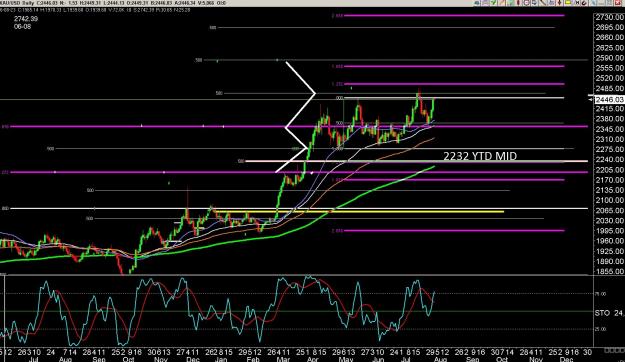The height and width of the screenshot is (362, 625).
Task: Click the red X icon in toolbar
Action: (x=617, y=2)
